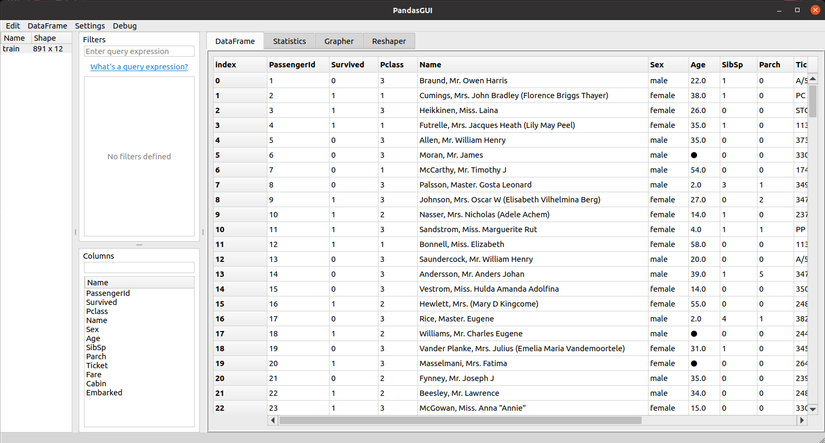The height and width of the screenshot is (443, 825).
Task: Click the horizontal scroll right arrow
Action: point(802,420)
